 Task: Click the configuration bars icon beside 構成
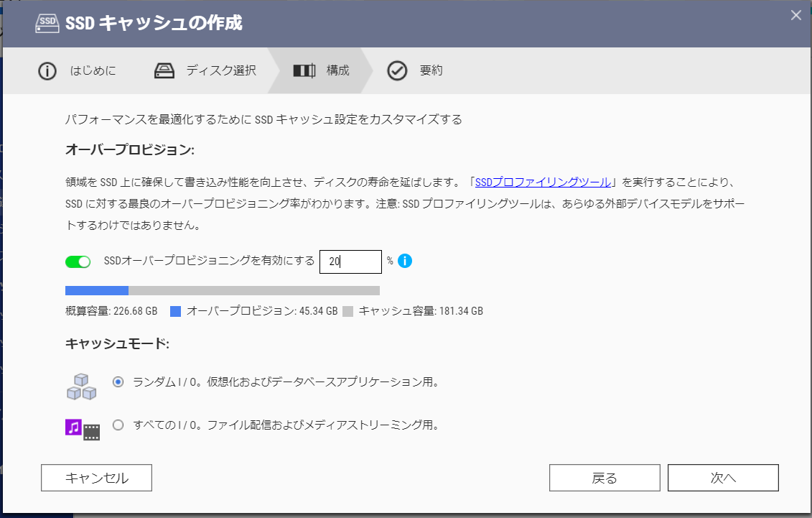[x=304, y=70]
